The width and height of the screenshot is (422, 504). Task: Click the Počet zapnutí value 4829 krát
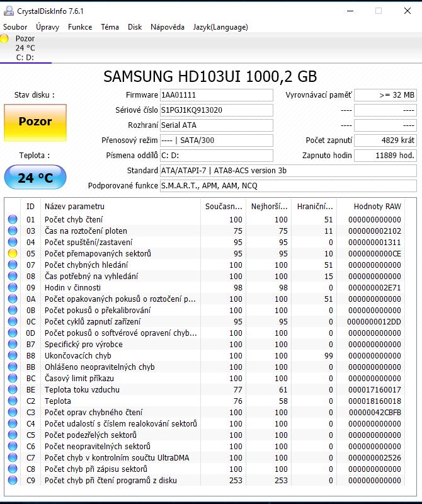tap(385, 140)
